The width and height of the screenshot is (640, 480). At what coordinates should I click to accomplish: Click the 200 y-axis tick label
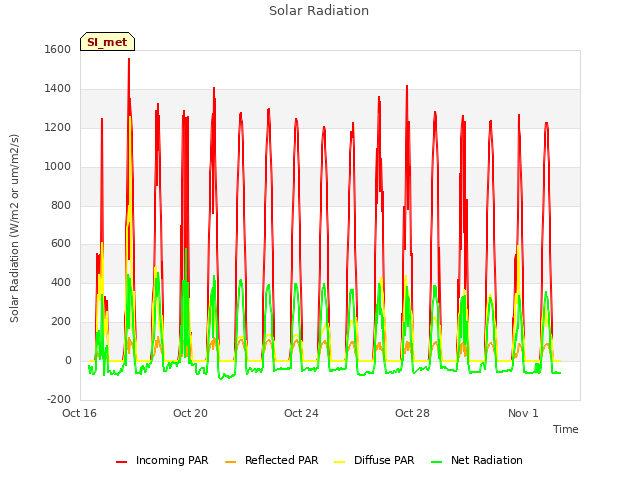pyautogui.click(x=61, y=322)
